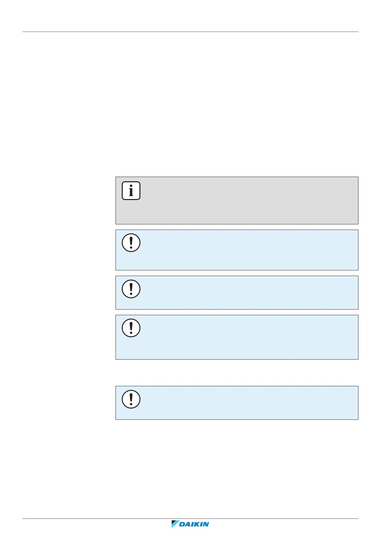The image size is (392, 554).
Task: Click the second exclamation notice icon
Action: point(131,289)
